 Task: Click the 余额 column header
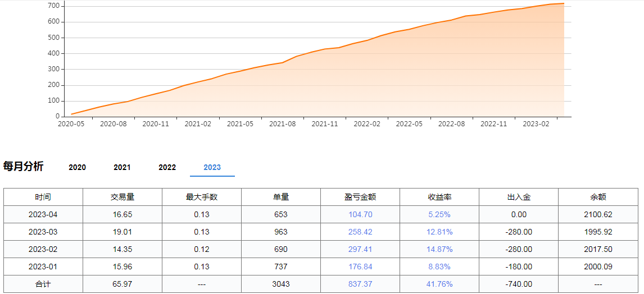[x=598, y=197]
